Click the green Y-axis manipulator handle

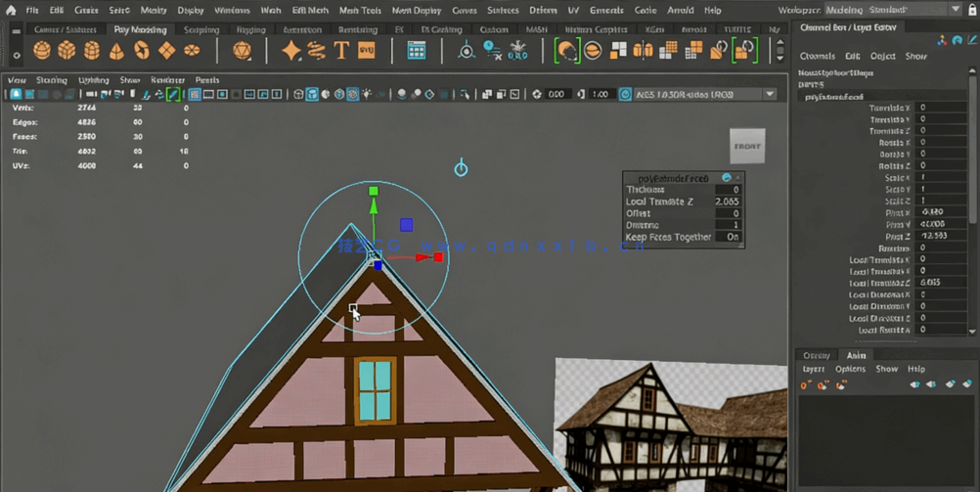point(374,191)
